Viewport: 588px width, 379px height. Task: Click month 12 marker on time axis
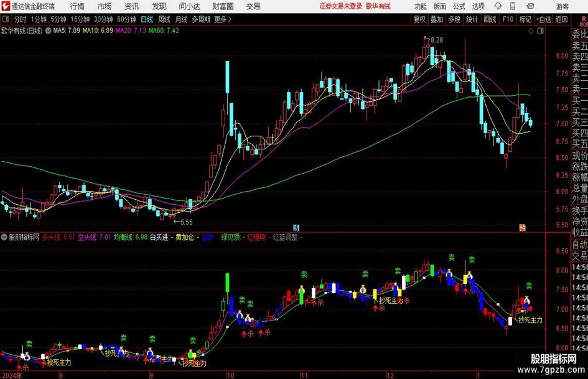pos(390,375)
